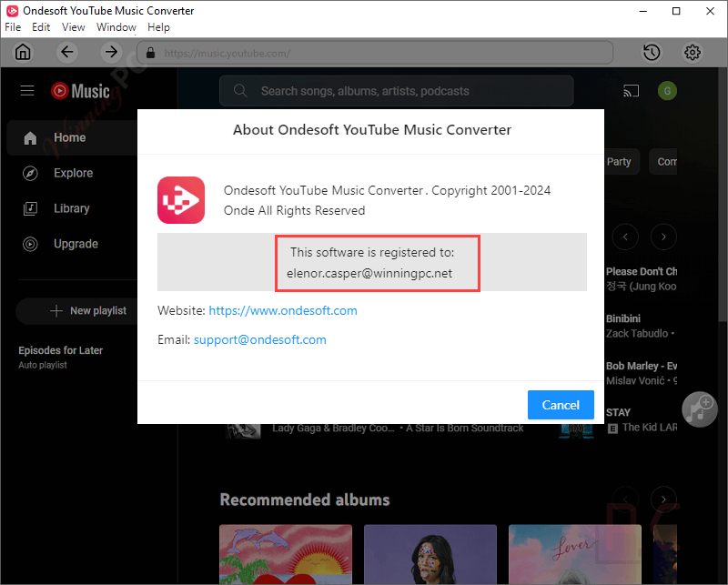This screenshot has width=728, height=585.
Task: Show previous items with the carousel left chevron
Action: click(625, 237)
